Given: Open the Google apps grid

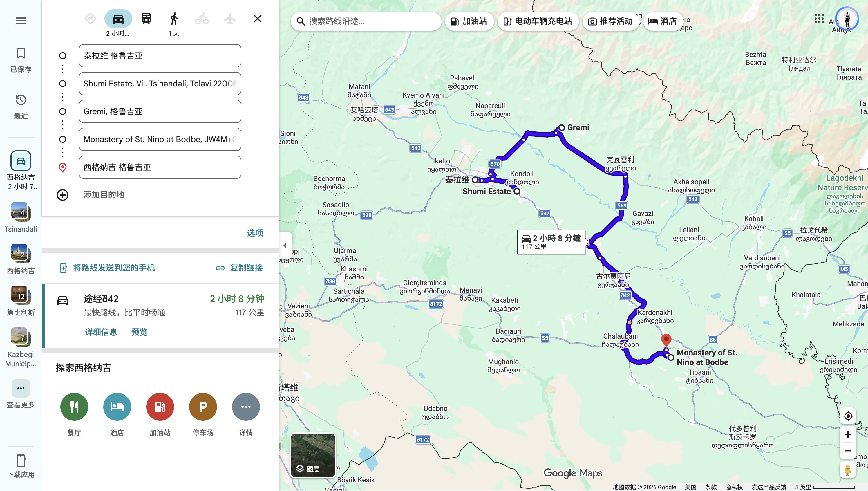Looking at the screenshot, I should click(819, 19).
